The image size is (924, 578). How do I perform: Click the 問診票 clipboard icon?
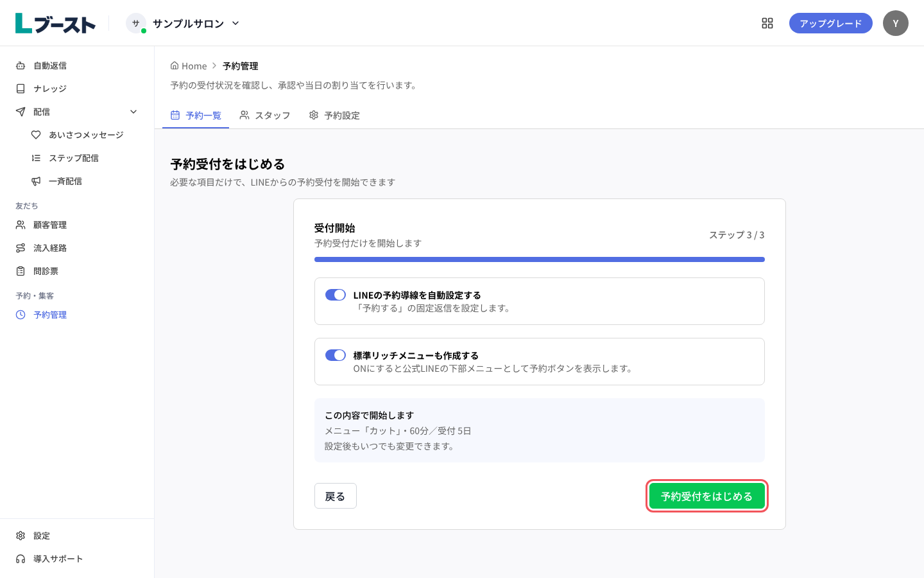click(21, 271)
